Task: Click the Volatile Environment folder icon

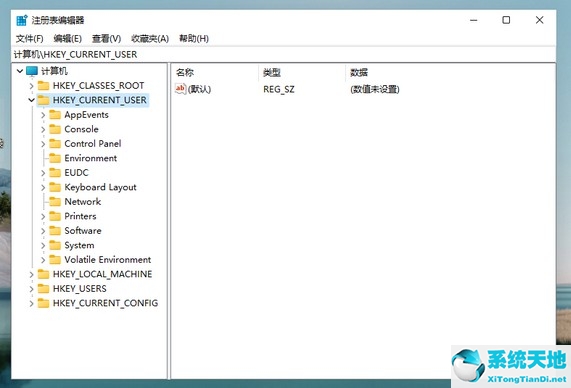Action: (55, 260)
